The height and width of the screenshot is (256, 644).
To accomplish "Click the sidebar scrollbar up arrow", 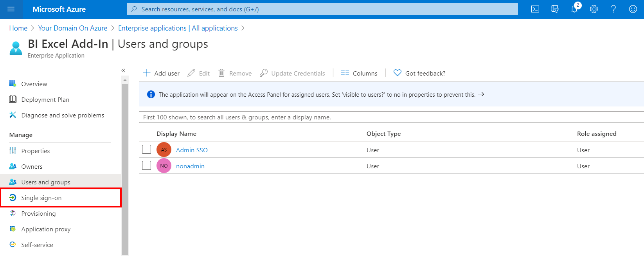I will pos(125,80).
